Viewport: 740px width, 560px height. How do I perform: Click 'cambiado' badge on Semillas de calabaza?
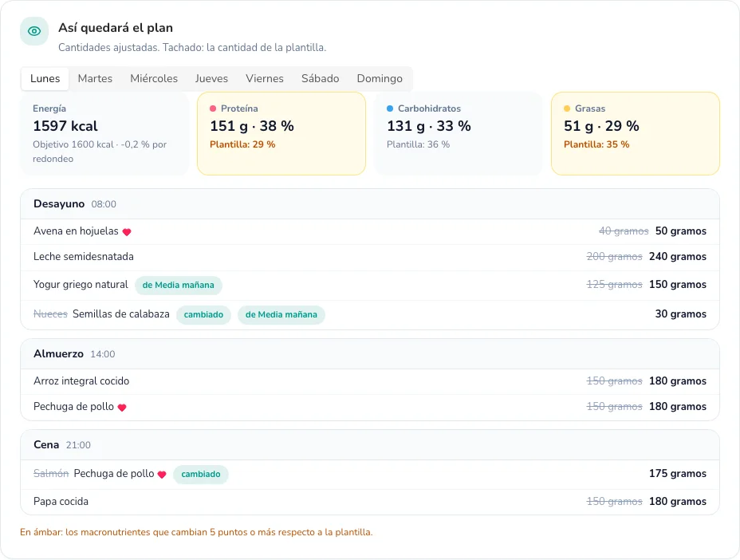[203, 314]
